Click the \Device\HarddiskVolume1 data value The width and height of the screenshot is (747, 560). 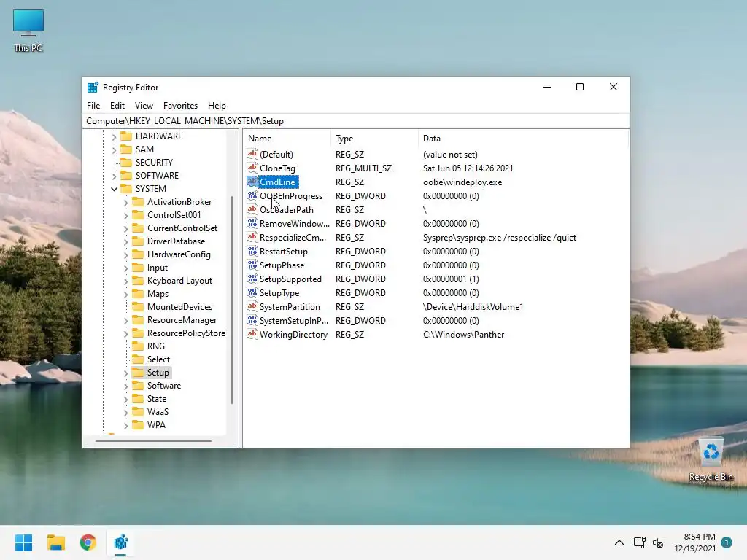[x=473, y=307]
